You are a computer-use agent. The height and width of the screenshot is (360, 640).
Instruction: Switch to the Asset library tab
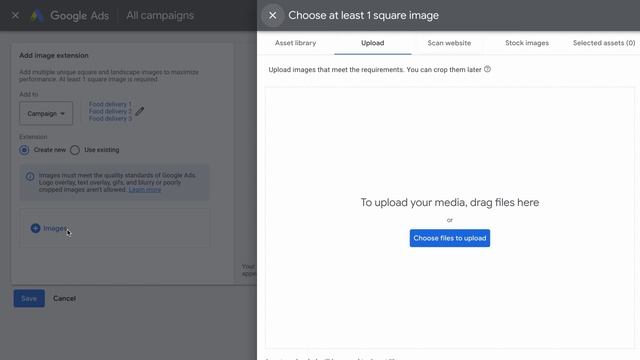point(296,43)
